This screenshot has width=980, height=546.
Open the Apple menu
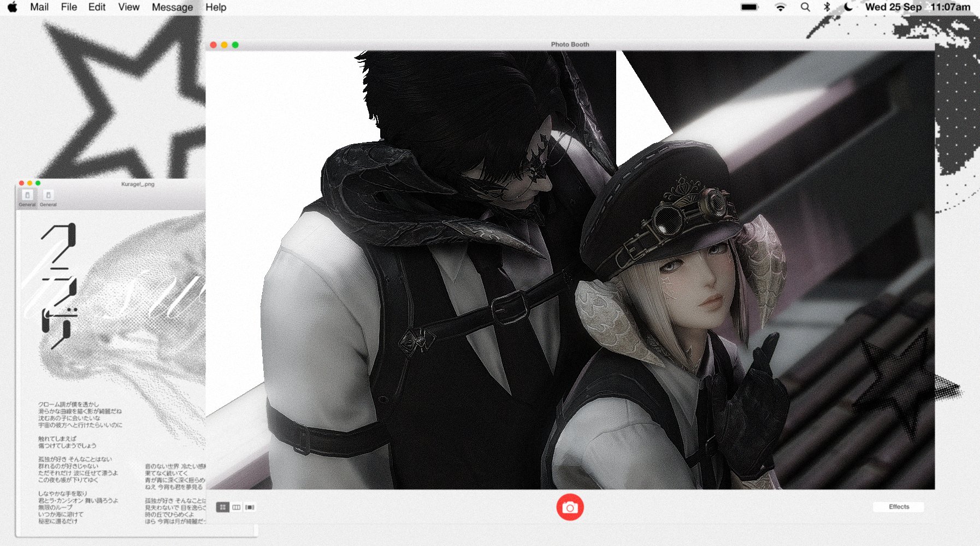click(x=13, y=7)
